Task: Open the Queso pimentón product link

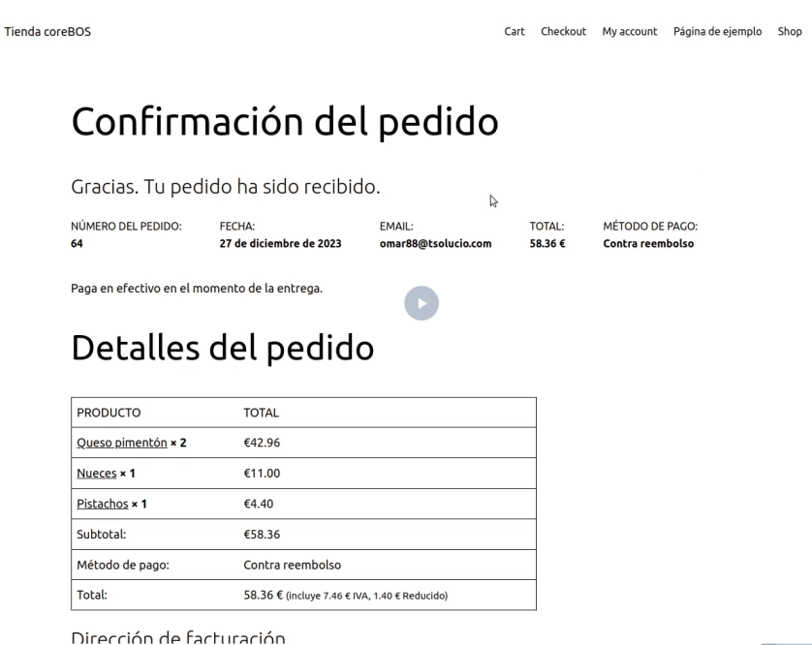Action: click(x=121, y=443)
